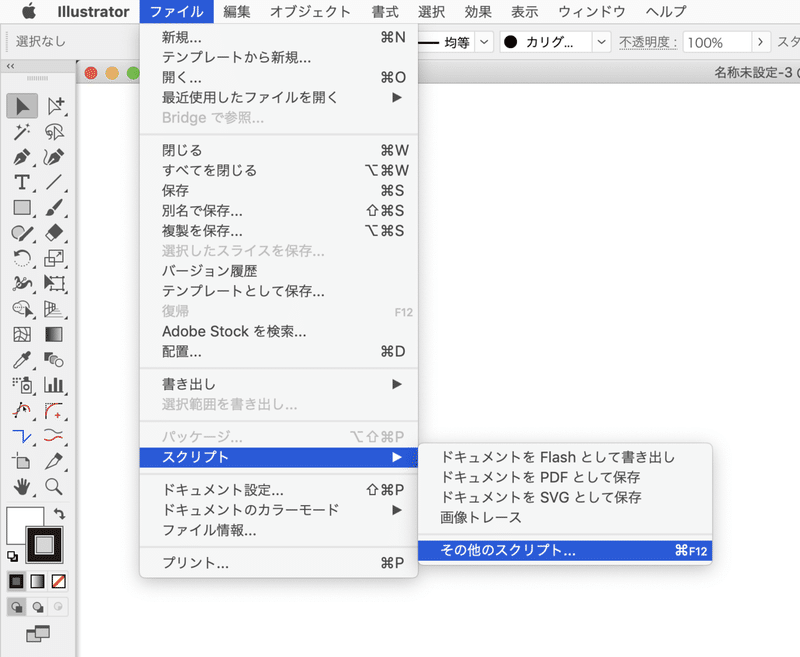
Task: Expand the 不透明度 opacity arrow
Action: [760, 42]
